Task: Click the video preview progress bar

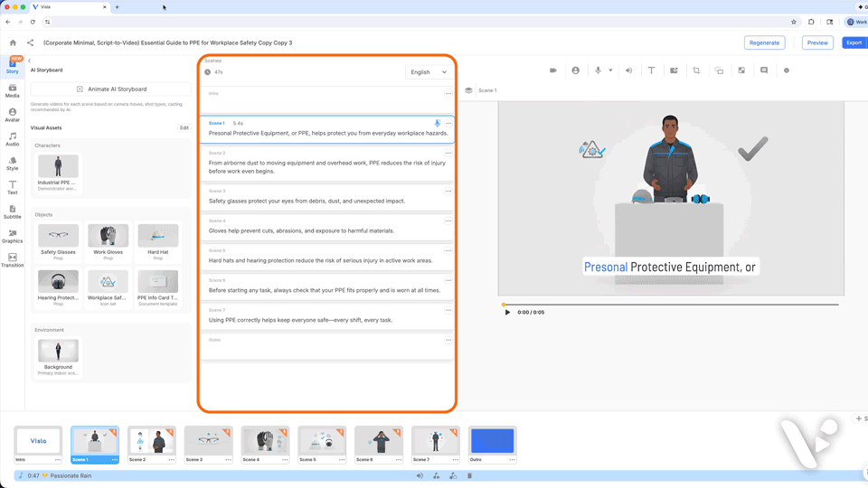Action: tap(669, 305)
